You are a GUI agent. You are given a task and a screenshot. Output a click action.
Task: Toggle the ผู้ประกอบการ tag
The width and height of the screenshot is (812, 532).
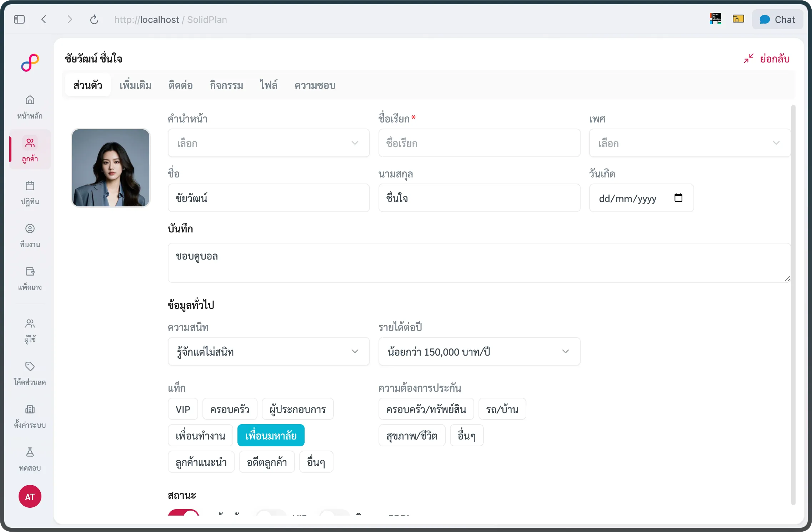pos(297,409)
